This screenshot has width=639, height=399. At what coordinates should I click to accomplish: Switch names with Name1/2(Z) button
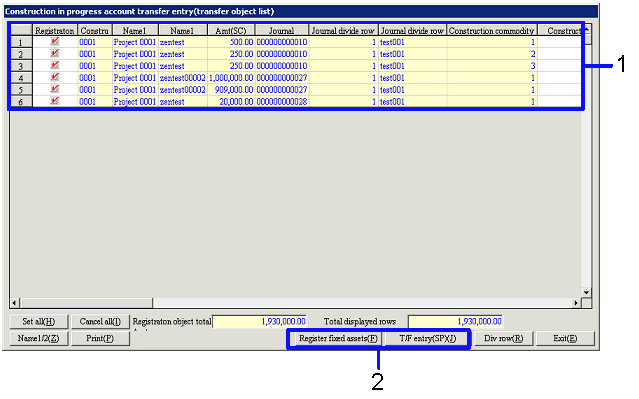(39, 338)
